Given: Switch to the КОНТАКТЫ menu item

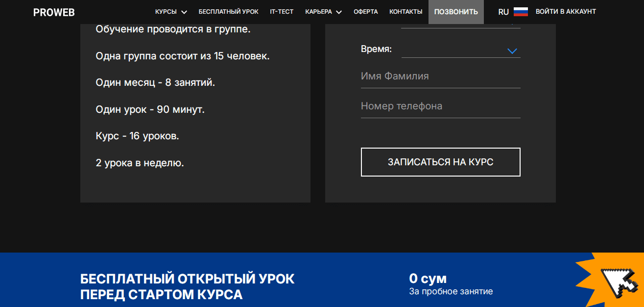Looking at the screenshot, I should tap(405, 11).
